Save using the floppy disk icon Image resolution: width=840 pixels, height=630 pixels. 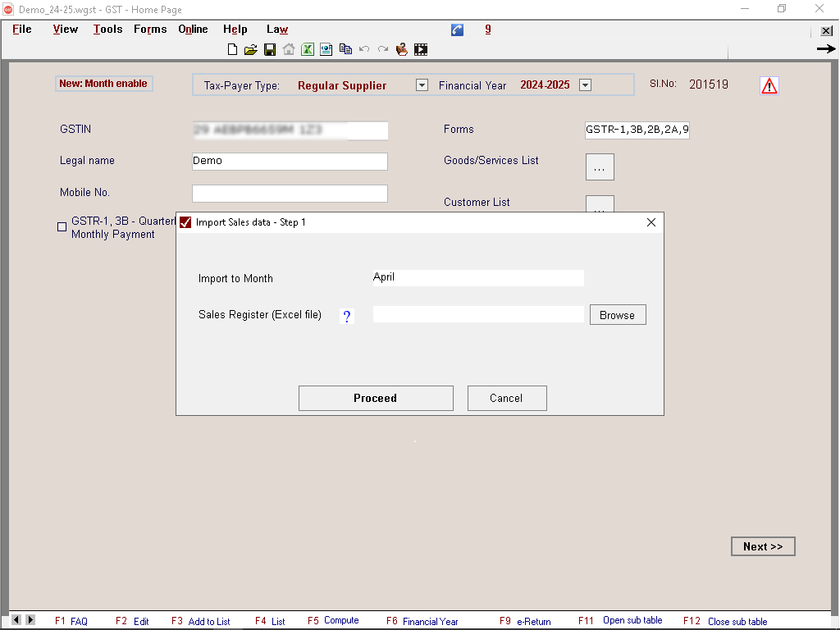[270, 49]
